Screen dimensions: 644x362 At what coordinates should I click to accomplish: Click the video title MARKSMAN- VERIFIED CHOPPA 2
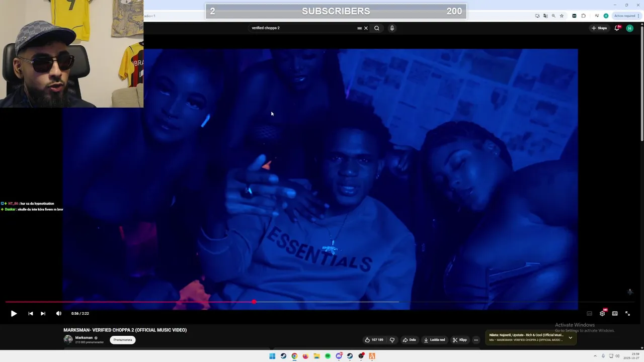tap(125, 330)
